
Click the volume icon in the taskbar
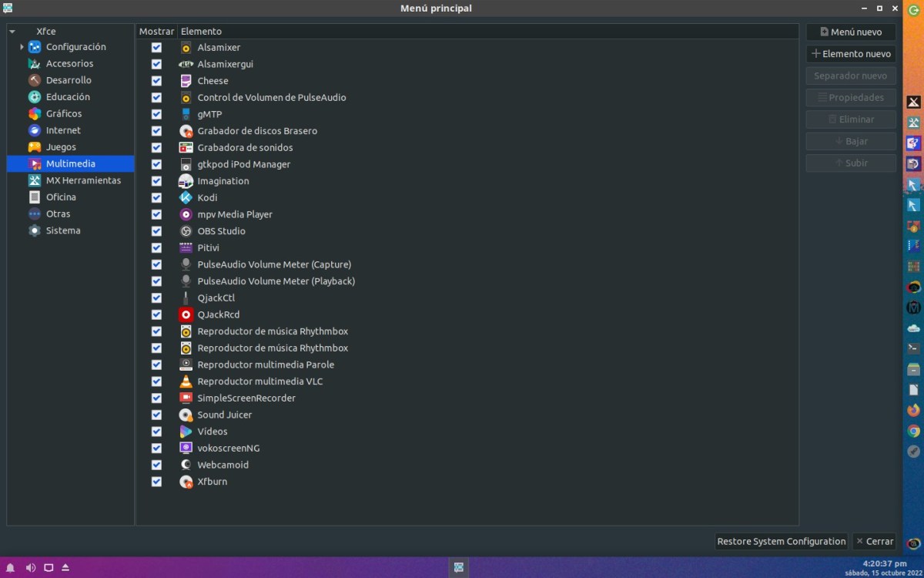31,568
